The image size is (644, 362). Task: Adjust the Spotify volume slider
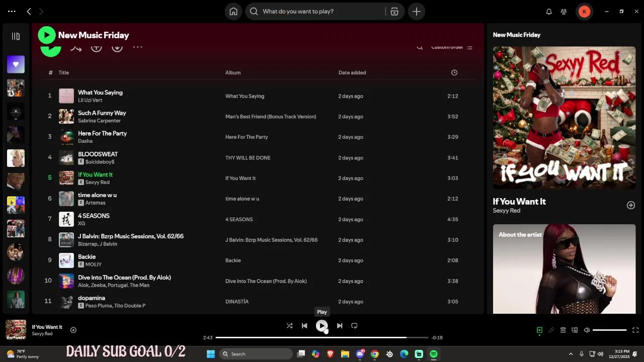tap(610, 330)
